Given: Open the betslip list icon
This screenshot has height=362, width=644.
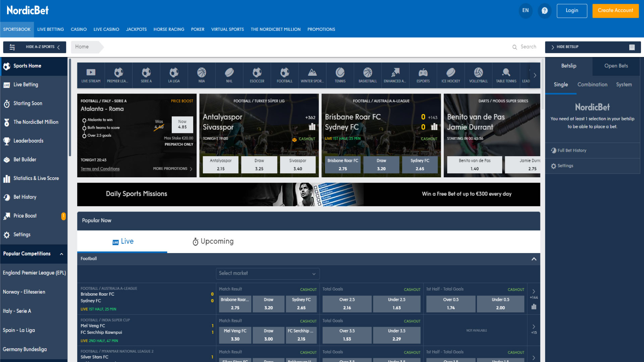Looking at the screenshot, I should click(x=632, y=47).
